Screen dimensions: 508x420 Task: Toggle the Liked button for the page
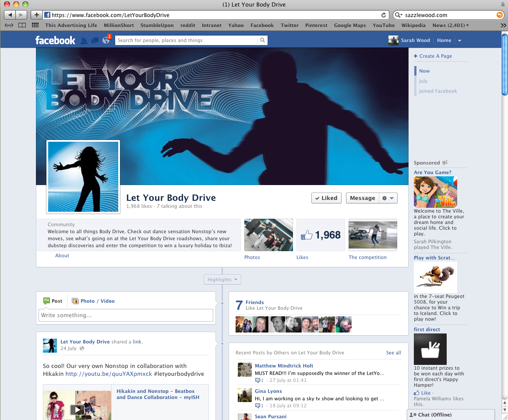click(326, 198)
